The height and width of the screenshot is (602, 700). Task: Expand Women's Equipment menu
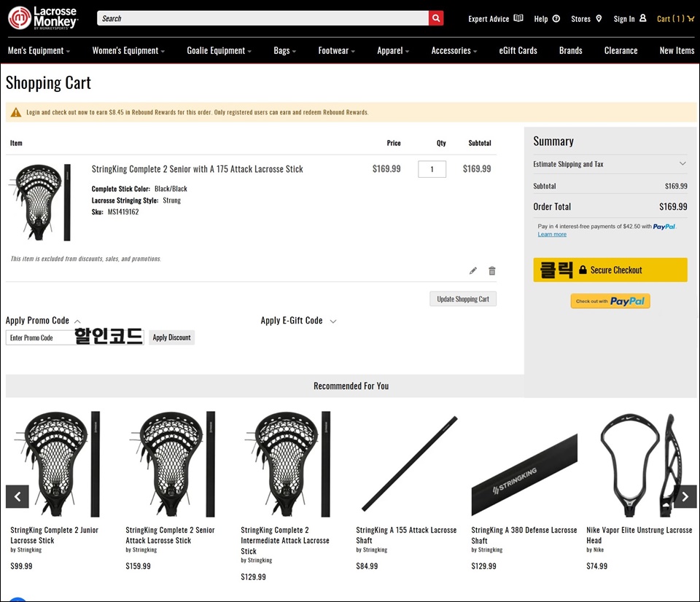tap(128, 51)
